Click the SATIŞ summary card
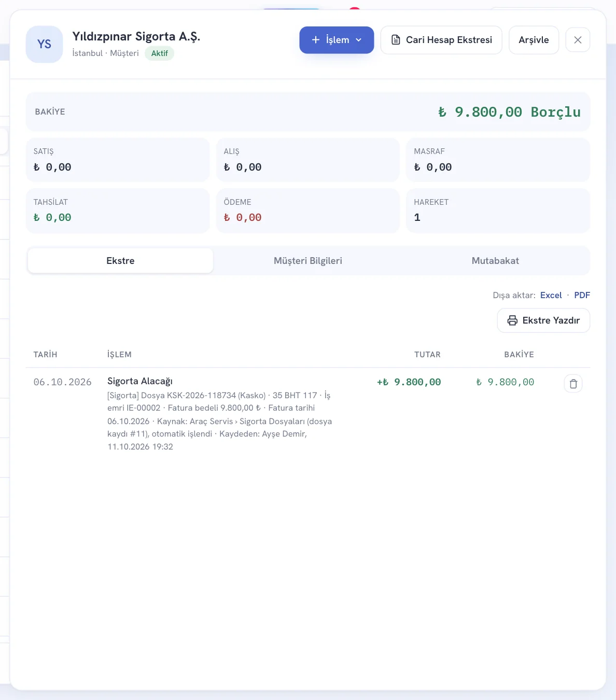Screen dimensions: 616x700 [x=118, y=160]
